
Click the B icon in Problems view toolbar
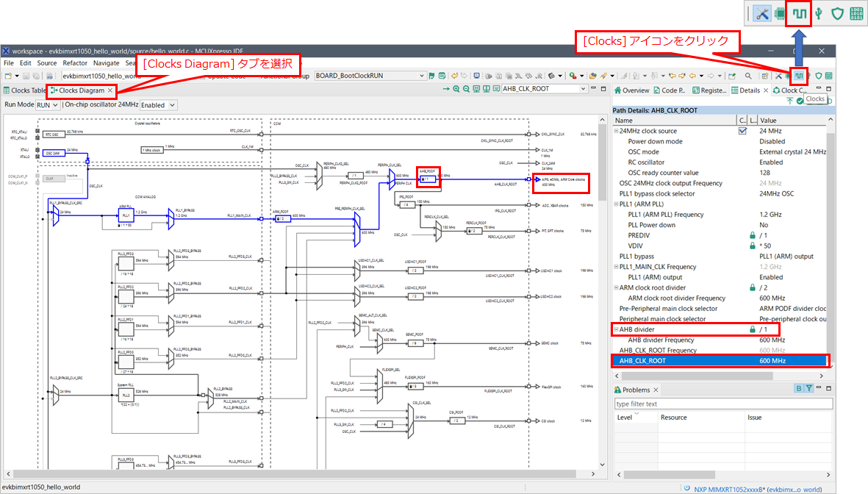pyautogui.click(x=799, y=389)
